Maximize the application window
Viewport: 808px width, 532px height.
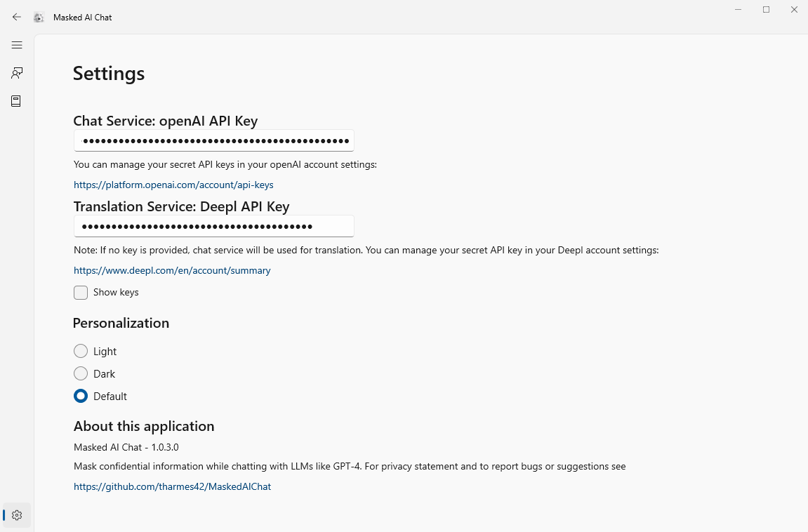coord(767,10)
